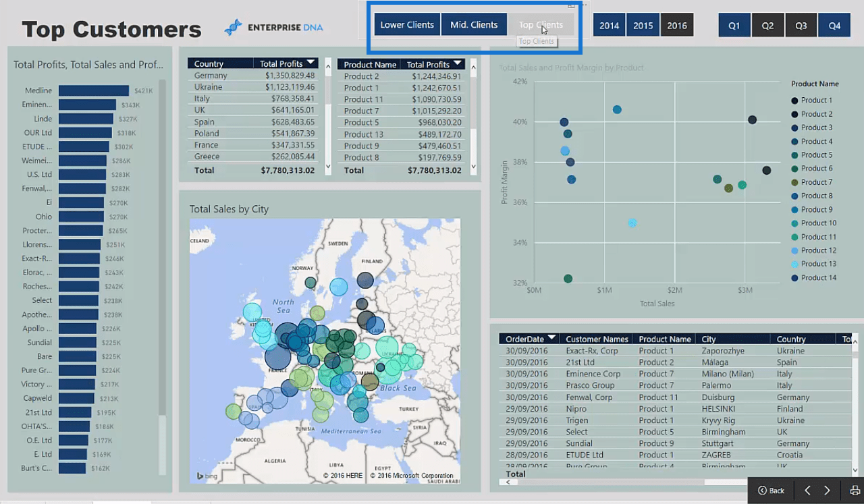Click the HELSINKI city cell

coord(720,409)
